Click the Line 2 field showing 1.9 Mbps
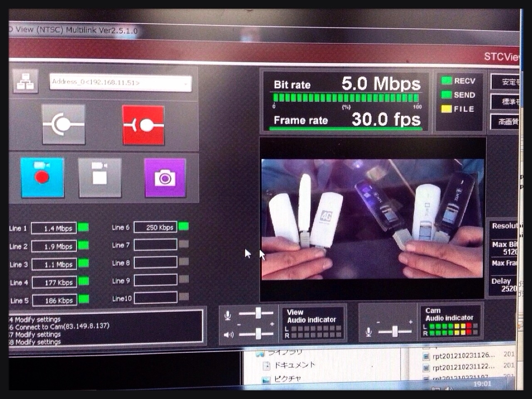Screen dimensions: 532x399 (x=54, y=246)
